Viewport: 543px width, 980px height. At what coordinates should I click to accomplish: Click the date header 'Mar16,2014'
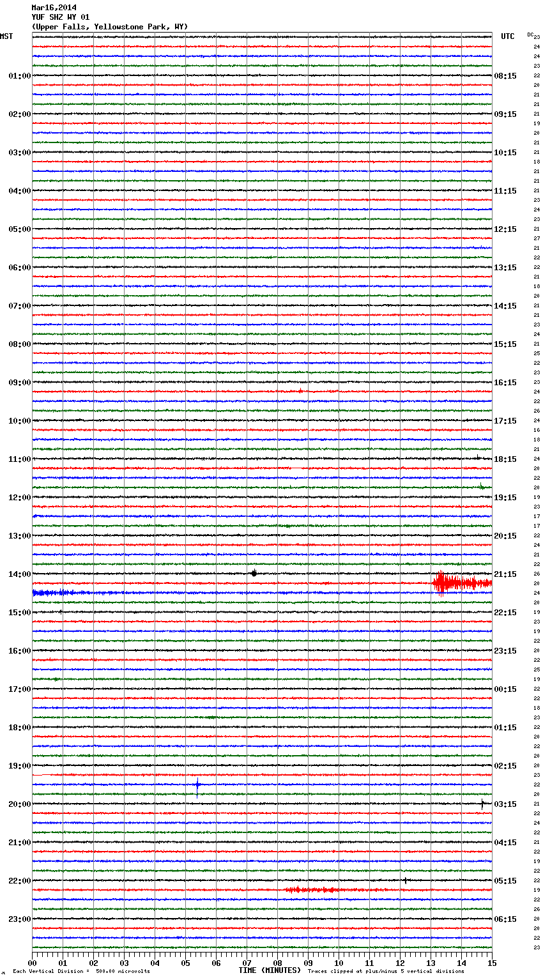click(x=54, y=8)
